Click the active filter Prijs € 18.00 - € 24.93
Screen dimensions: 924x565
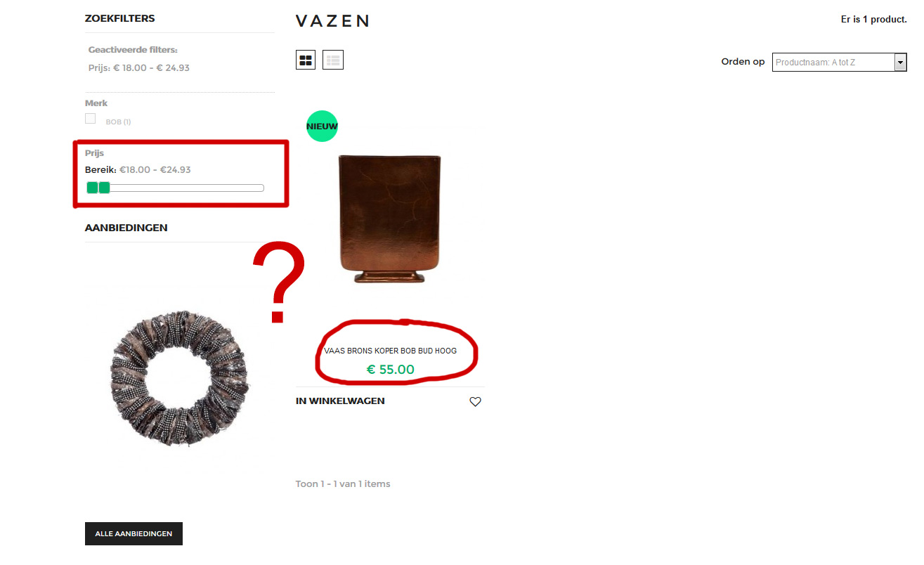tap(139, 68)
